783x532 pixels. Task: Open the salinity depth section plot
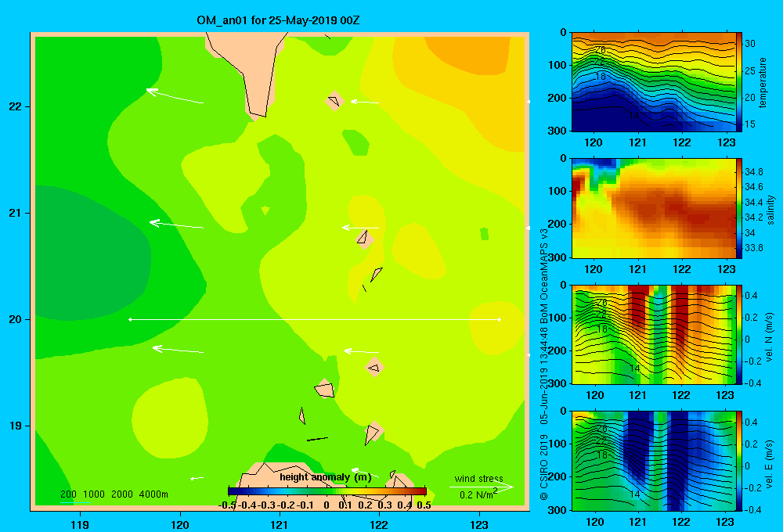pyautogui.click(x=654, y=208)
